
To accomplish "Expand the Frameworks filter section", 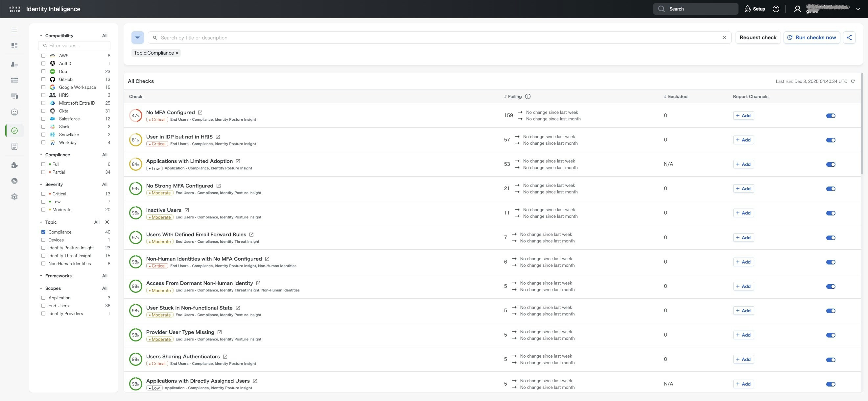I will [x=41, y=276].
